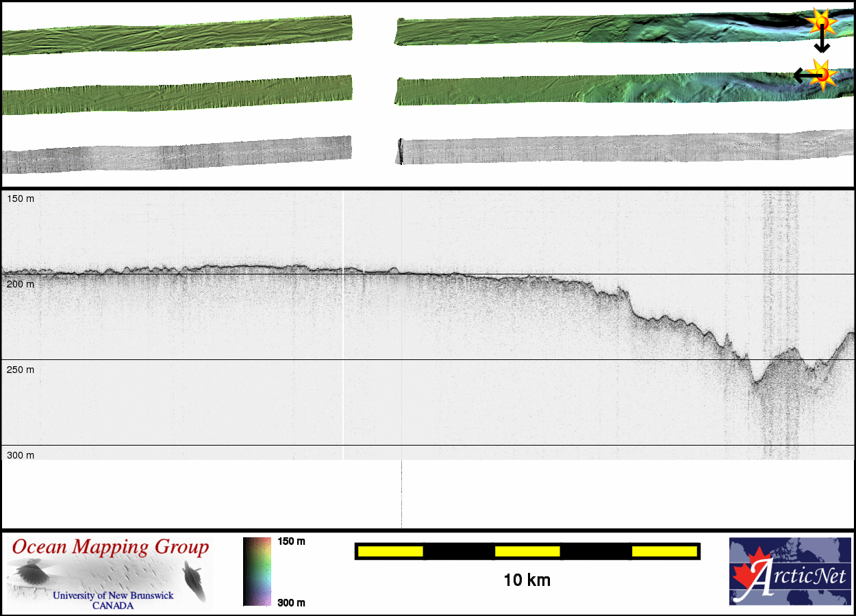The image size is (856, 616).
Task: Click the yellow-black 10 km scale bar
Action: point(527,551)
